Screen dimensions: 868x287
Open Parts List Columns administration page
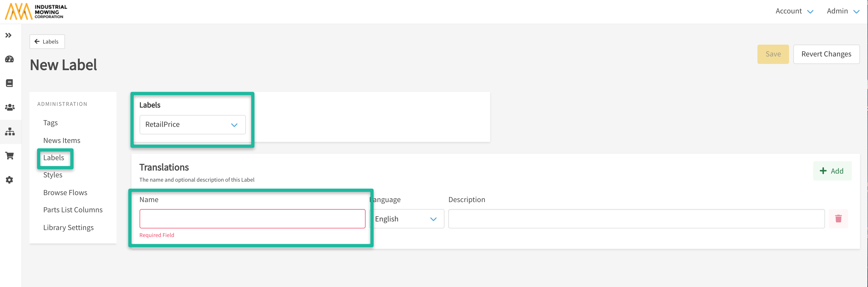73,210
